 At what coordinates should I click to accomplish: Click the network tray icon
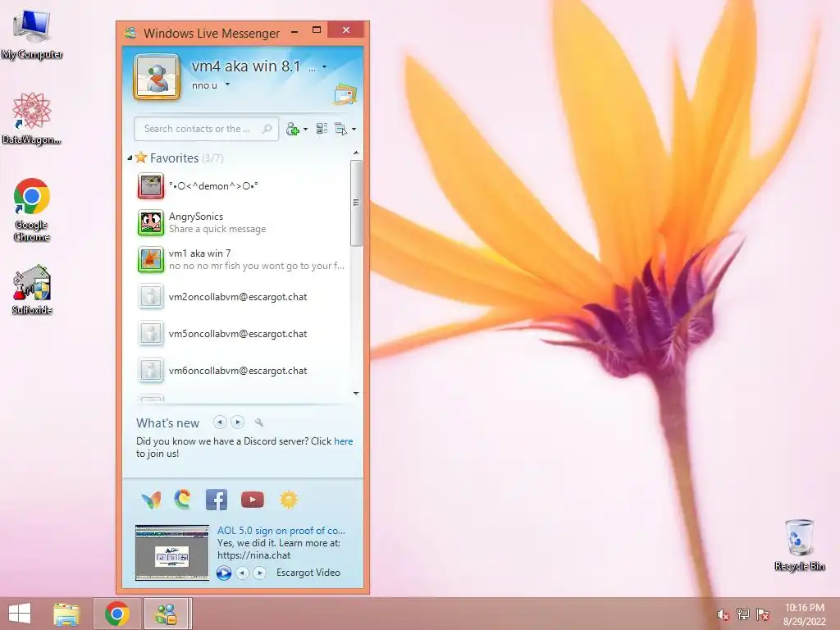click(742, 614)
